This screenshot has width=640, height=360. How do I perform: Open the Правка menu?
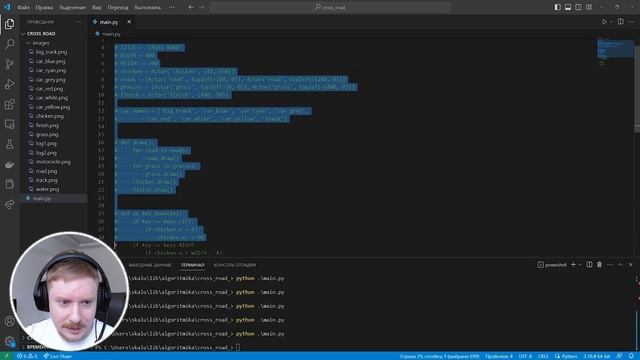[x=44, y=7]
